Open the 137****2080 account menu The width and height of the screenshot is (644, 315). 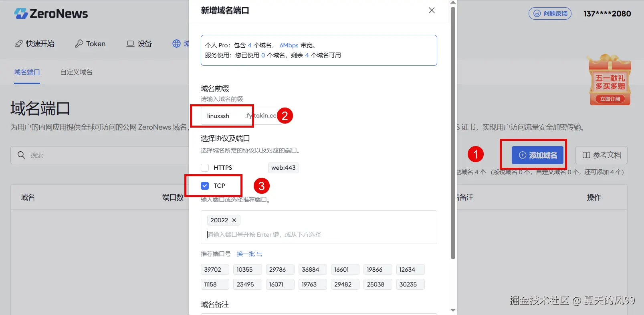pos(607,14)
